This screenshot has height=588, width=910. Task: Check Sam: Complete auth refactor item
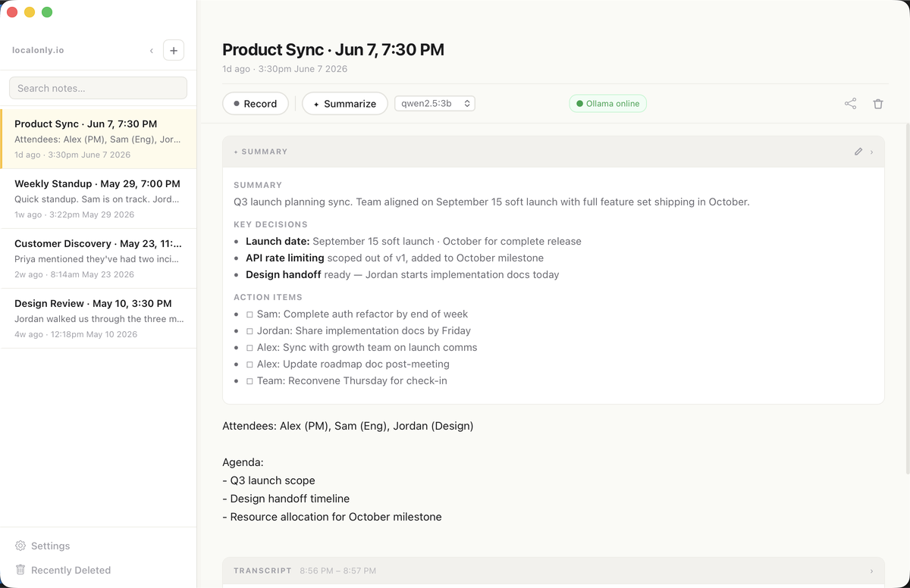pos(249,314)
